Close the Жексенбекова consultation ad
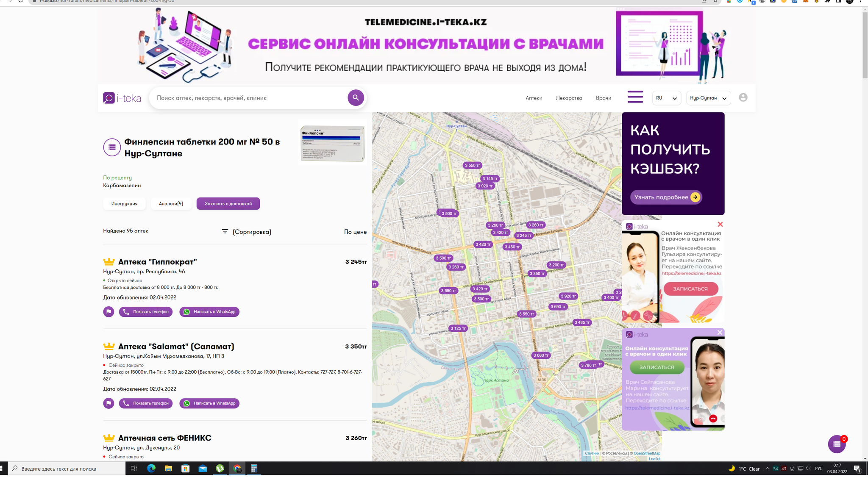The image size is (868, 477). 720,225
